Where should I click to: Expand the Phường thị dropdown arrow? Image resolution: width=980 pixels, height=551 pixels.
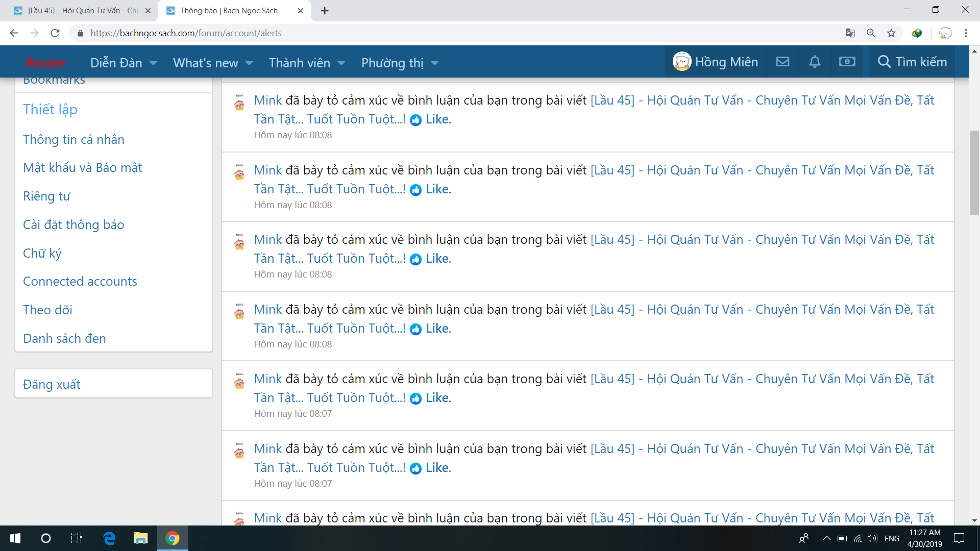click(x=435, y=63)
